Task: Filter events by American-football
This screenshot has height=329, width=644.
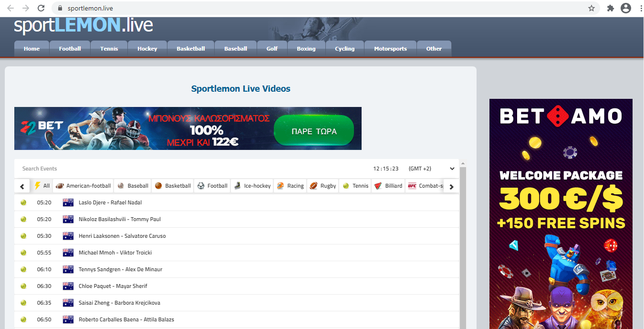Action: click(x=83, y=186)
